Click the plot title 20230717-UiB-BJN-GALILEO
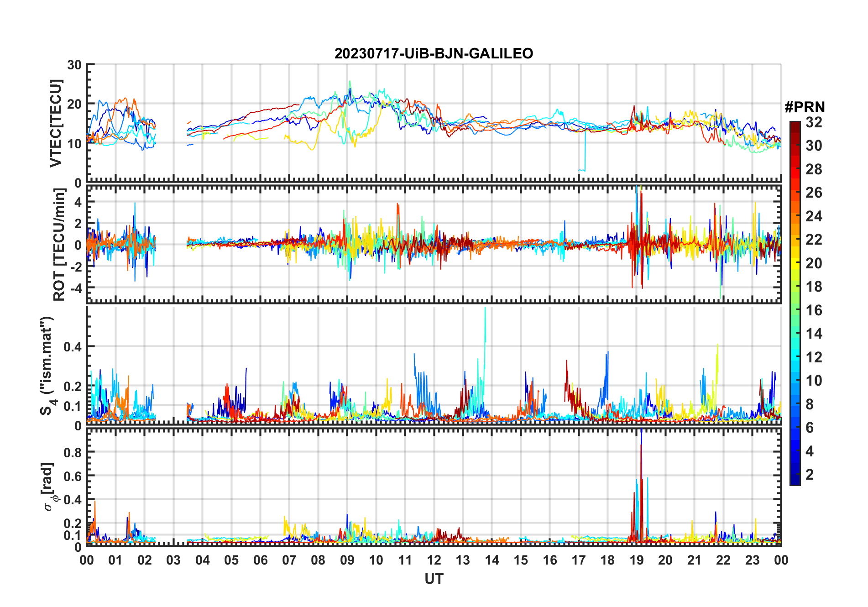The width and height of the screenshot is (868, 607). [434, 53]
